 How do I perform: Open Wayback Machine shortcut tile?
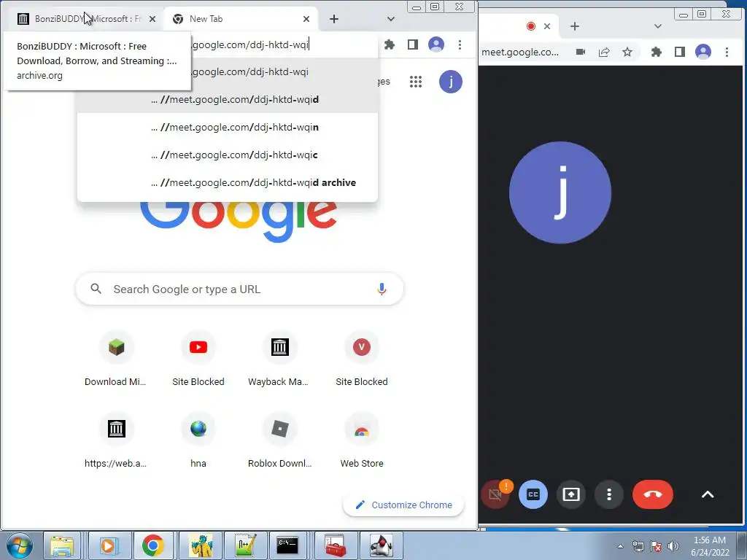[279, 359]
